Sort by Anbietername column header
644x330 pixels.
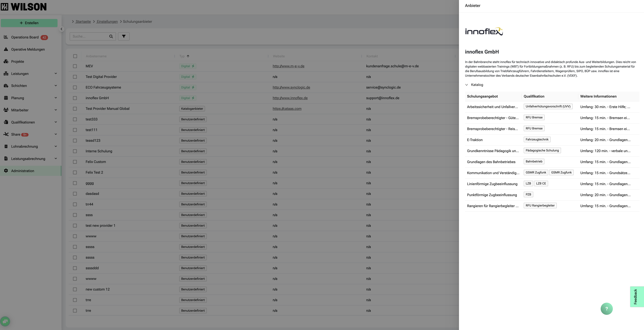(96, 56)
